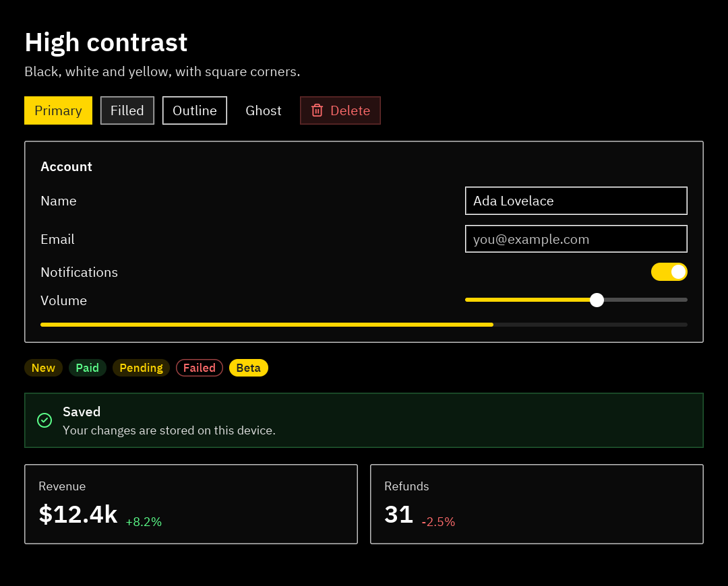Click the green checkmark icon in Saved alert
728x586 pixels.
[44, 420]
